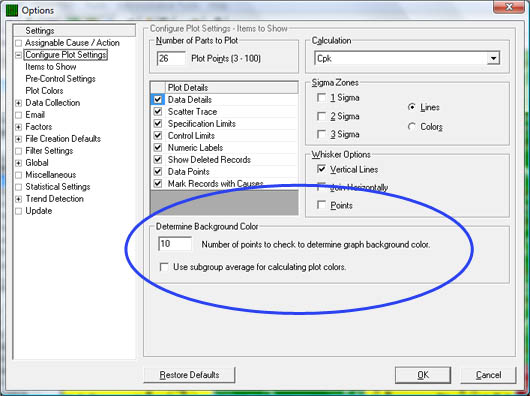530x396 pixels.
Task: Select Statistical Settings in tree
Action: [58, 187]
